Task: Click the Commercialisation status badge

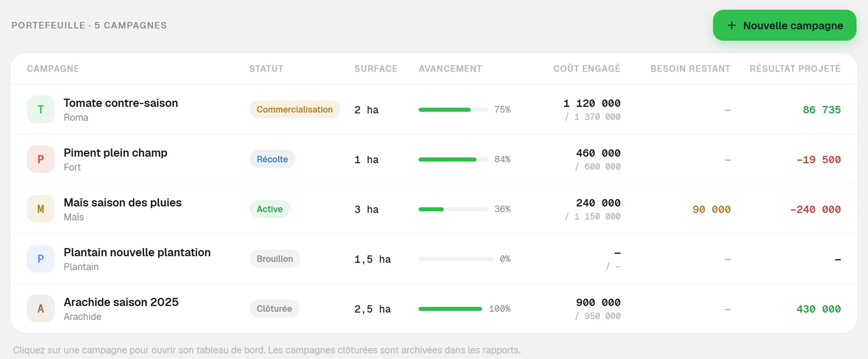Action: tap(295, 110)
